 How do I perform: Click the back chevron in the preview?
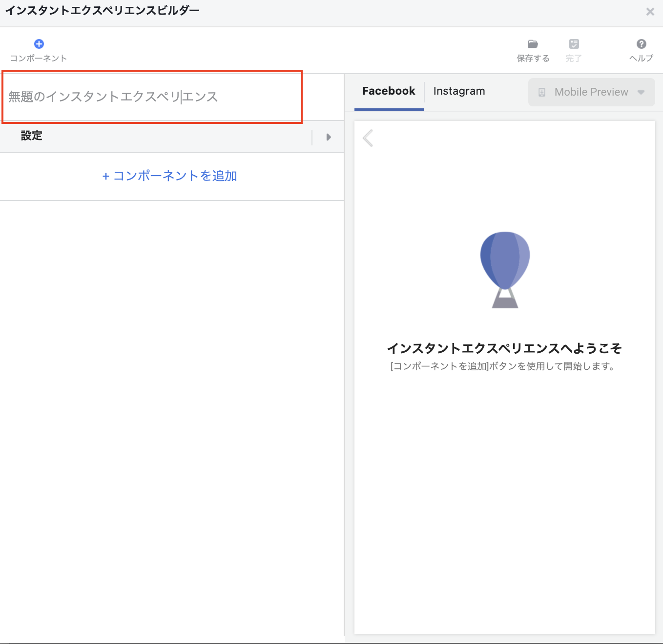coord(368,138)
